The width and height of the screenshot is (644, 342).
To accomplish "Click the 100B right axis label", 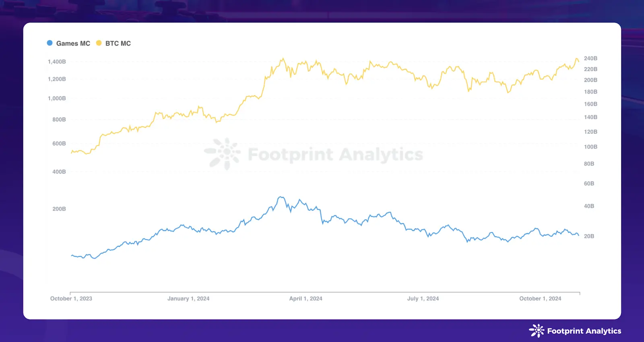I will [590, 147].
